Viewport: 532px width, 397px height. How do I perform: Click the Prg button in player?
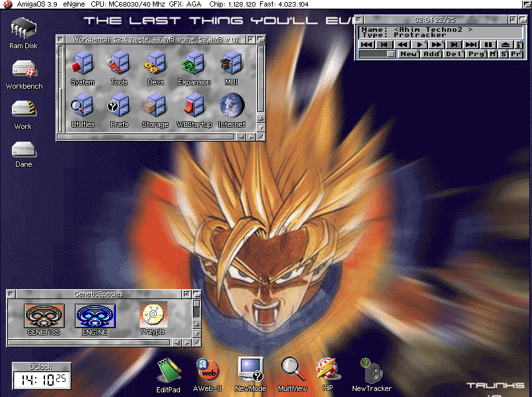point(476,54)
